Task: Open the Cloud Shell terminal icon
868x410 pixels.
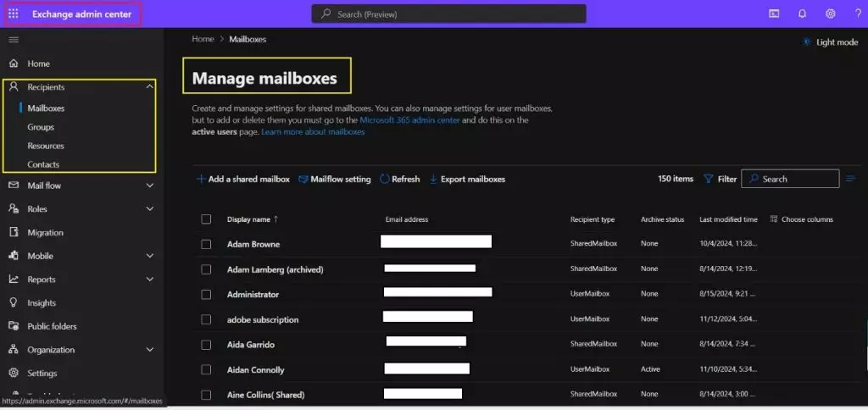Action: coord(774,14)
